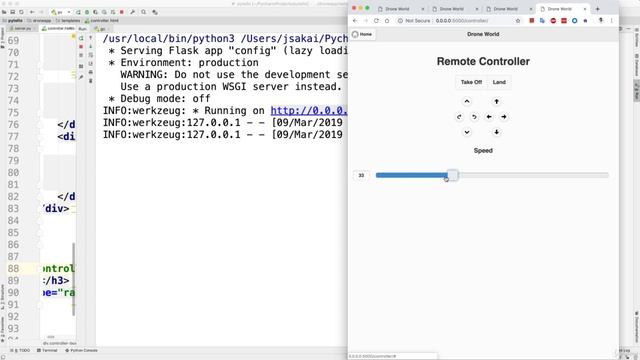
Task: Select the controller.html editor tab
Action: pyautogui.click(x=58, y=29)
